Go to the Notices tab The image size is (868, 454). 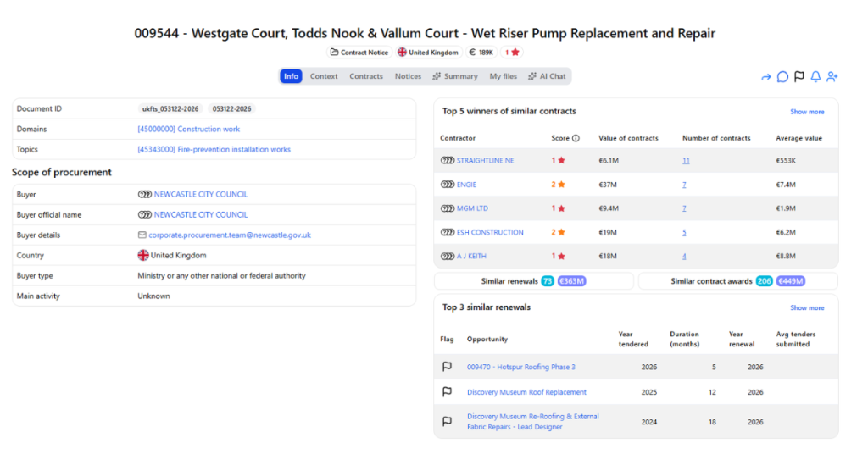(x=408, y=76)
